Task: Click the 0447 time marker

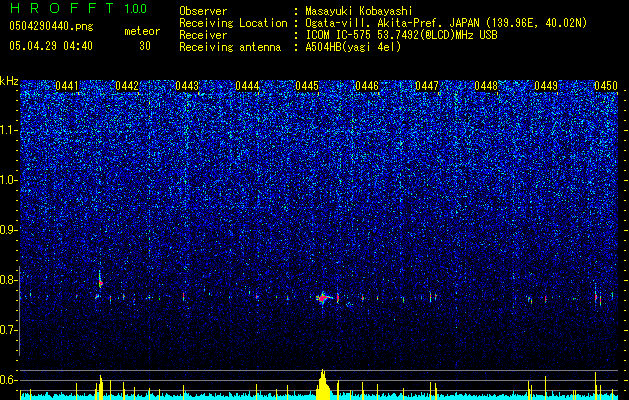Action: pos(427,86)
